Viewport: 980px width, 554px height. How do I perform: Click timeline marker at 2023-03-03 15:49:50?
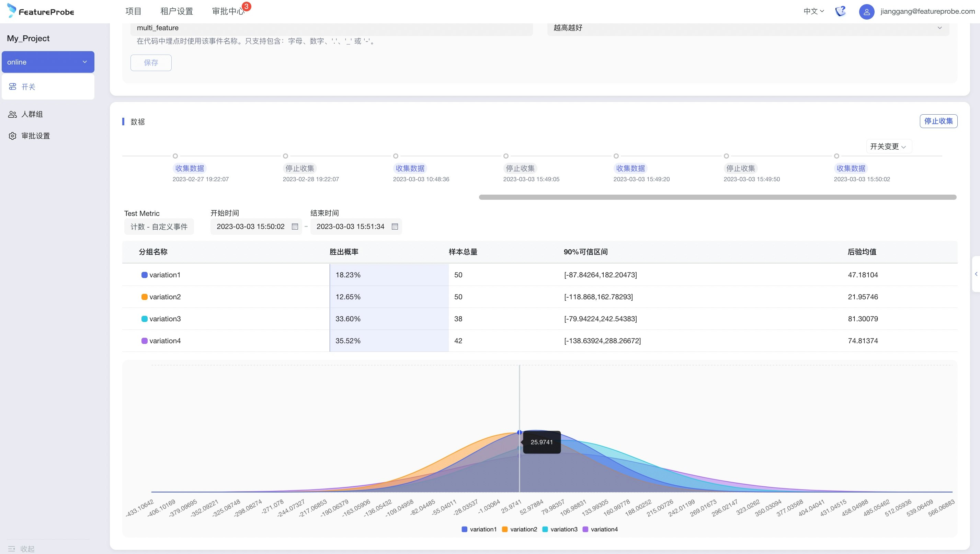726,156
